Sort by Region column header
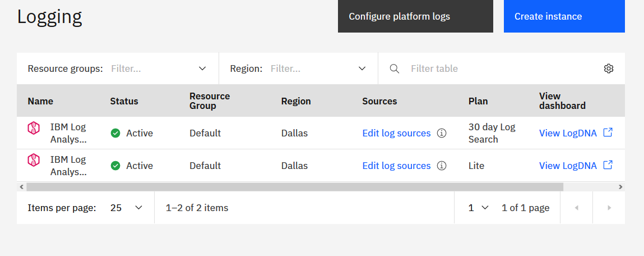Viewport: 644px width, 256px height. 296,101
